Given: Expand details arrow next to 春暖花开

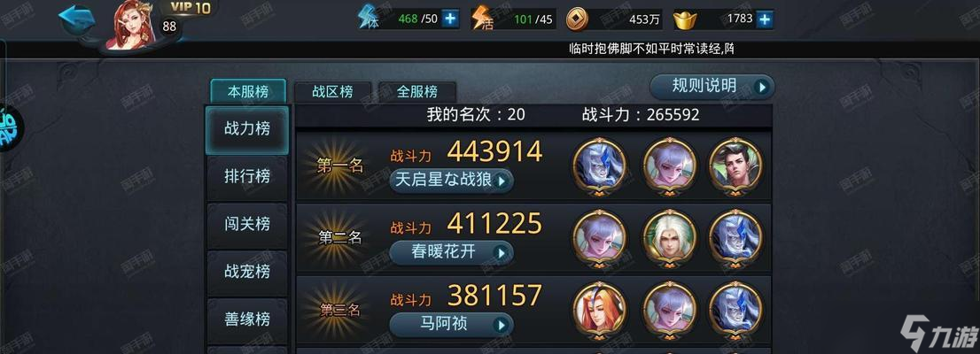Looking at the screenshot, I should click(x=502, y=253).
